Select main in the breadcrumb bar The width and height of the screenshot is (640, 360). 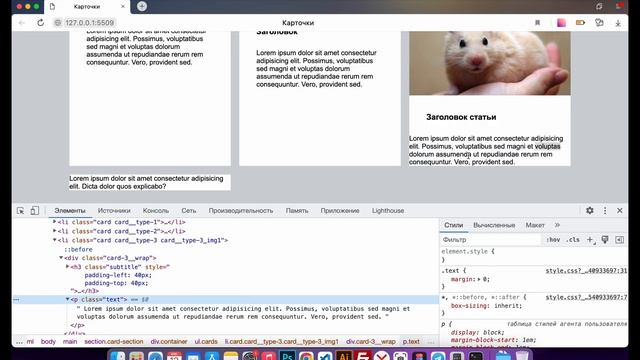70,341
